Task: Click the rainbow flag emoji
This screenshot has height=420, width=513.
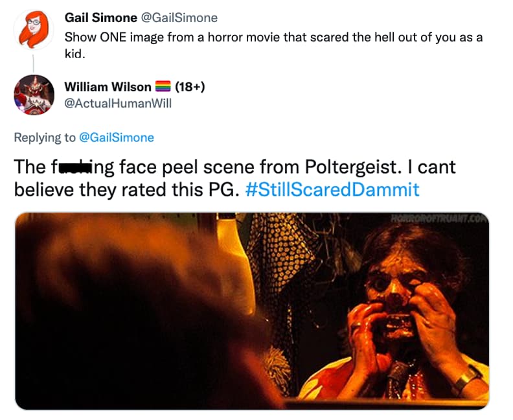Action: (x=163, y=87)
